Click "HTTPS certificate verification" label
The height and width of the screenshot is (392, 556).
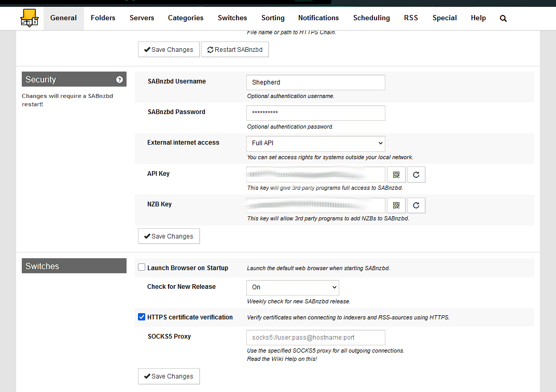[x=190, y=317]
